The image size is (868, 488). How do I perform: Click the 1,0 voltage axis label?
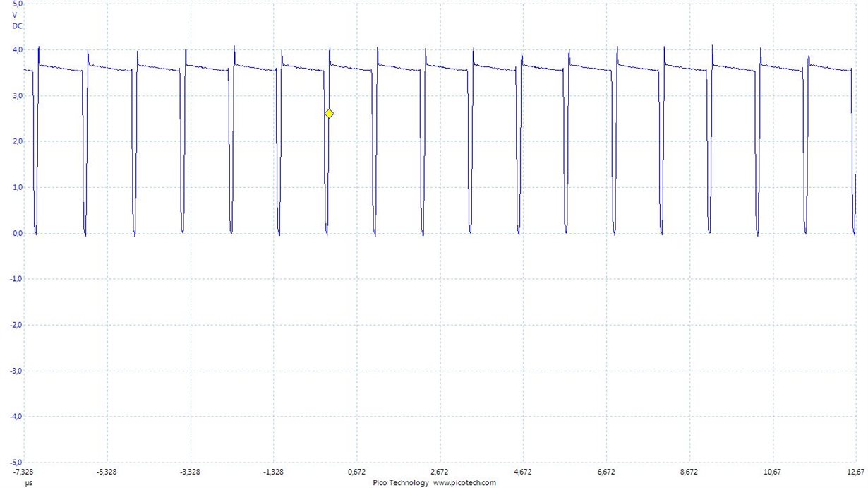tap(18, 187)
